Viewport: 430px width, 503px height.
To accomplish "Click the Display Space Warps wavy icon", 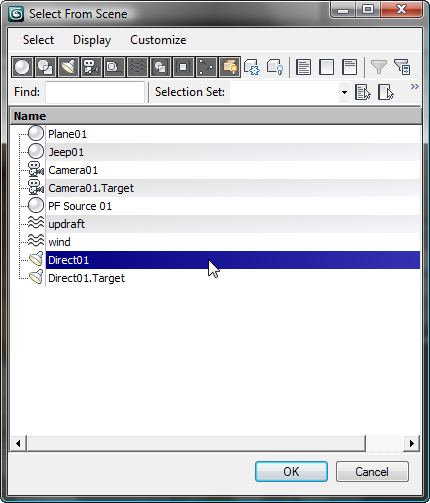I will click(x=137, y=67).
